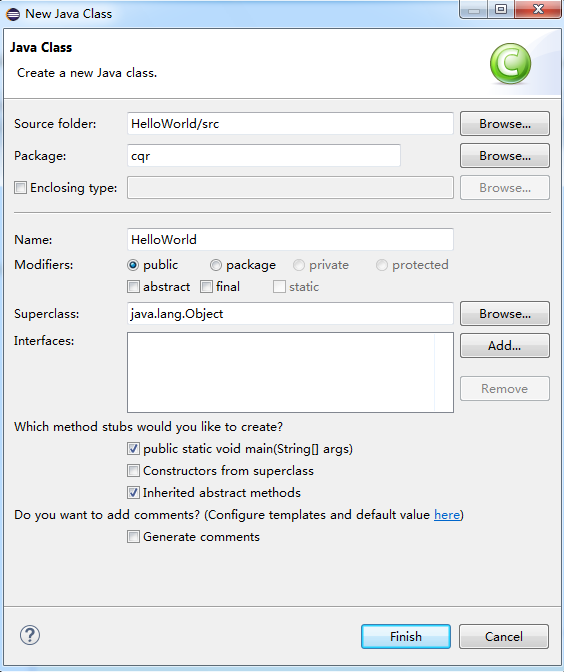Browse for the Superclass
The height and width of the screenshot is (672, 564).
tap(505, 314)
